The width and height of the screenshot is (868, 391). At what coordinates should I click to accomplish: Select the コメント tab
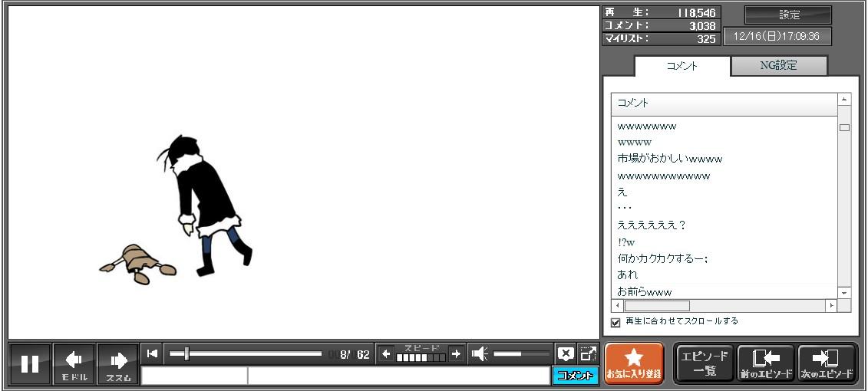[682, 66]
